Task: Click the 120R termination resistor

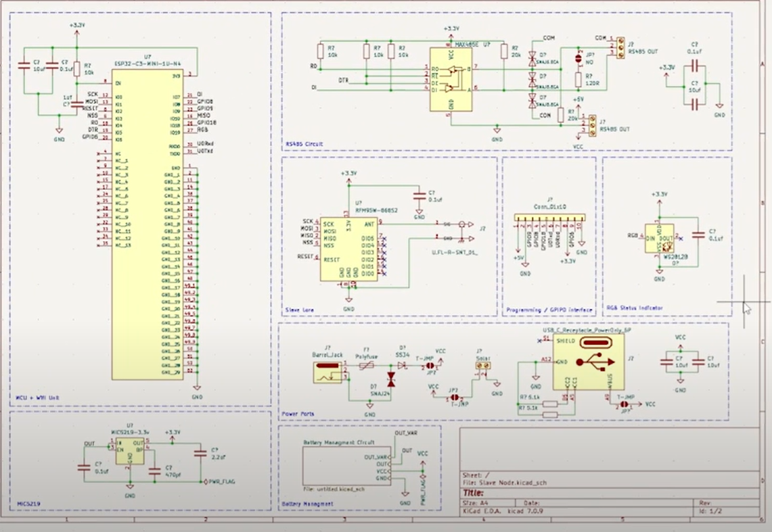Action: pyautogui.click(x=578, y=80)
